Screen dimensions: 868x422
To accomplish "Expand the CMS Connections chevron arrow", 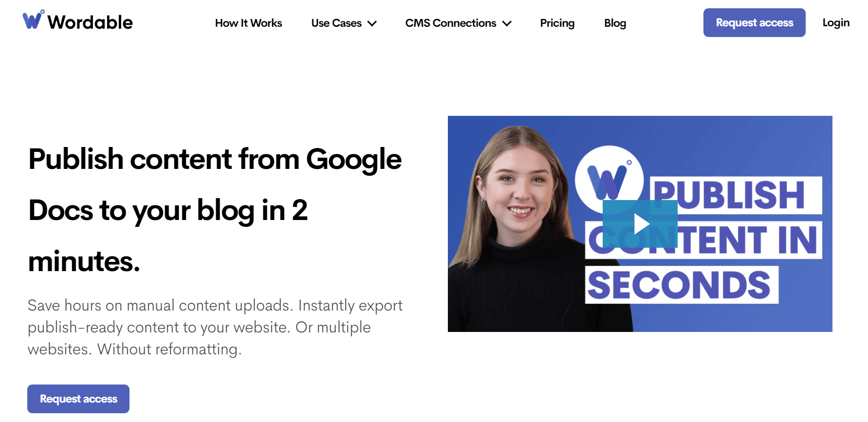I will tap(507, 23).
